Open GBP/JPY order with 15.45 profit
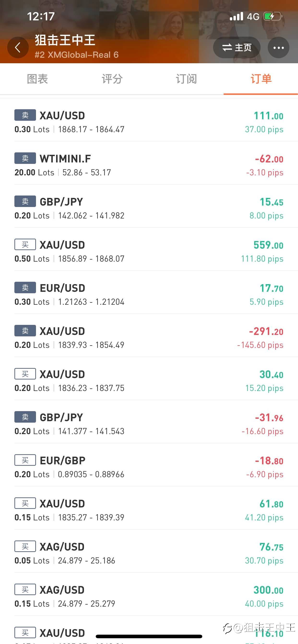The image size is (298, 644). 149,208
